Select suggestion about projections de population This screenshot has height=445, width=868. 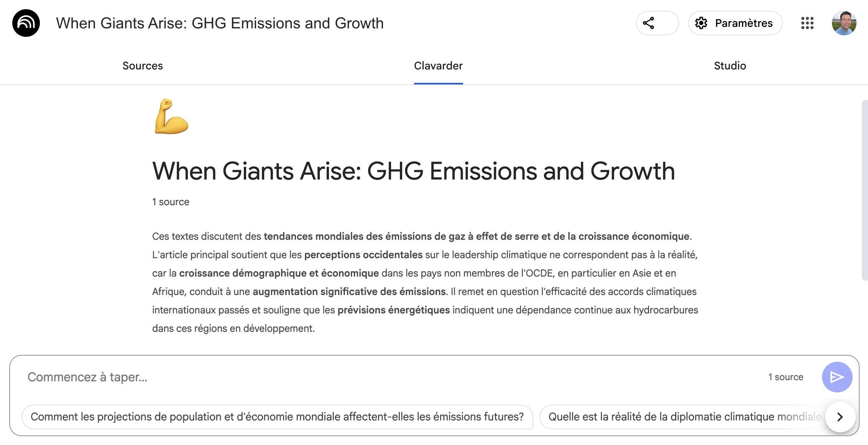point(277,417)
